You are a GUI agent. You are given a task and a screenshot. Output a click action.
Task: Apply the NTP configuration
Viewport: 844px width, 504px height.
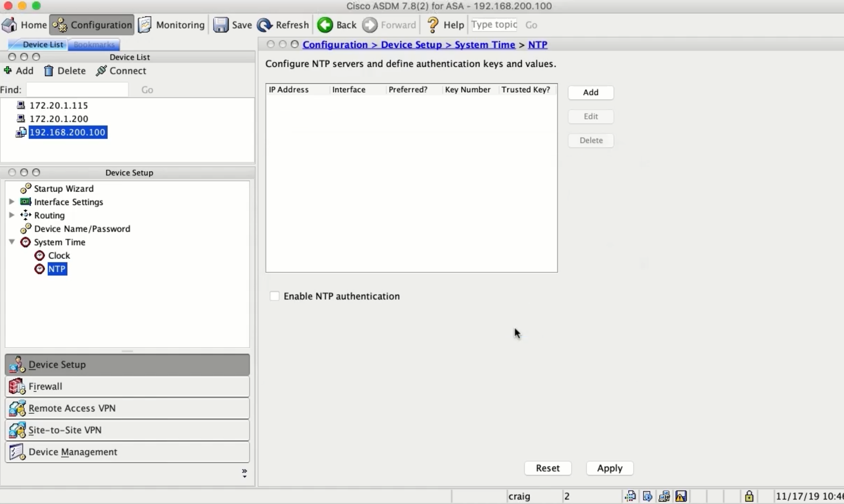click(610, 468)
